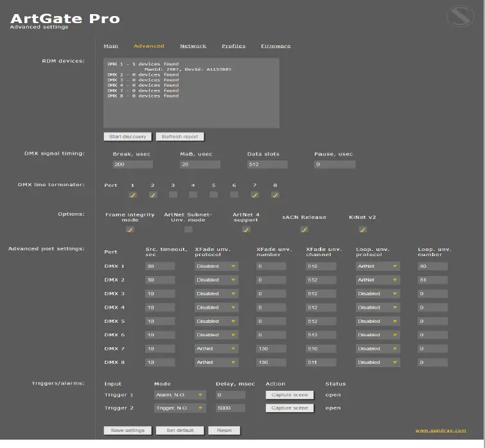Image resolution: width=485 pixels, height=448 pixels.
Task: Click DMX 7 XFade unv. number field
Action: pyautogui.click(x=271, y=349)
